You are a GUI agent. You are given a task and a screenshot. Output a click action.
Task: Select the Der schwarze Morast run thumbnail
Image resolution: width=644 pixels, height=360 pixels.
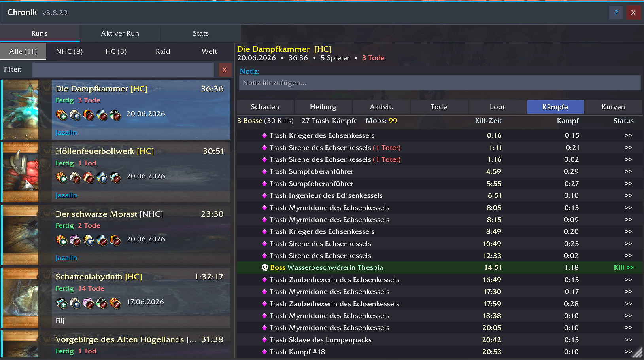point(21,235)
